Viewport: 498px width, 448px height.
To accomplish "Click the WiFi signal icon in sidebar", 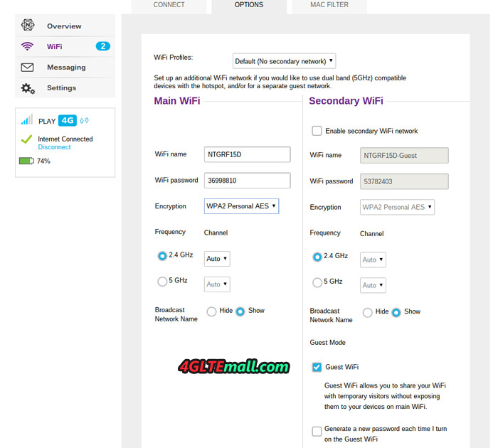I will coord(28,46).
